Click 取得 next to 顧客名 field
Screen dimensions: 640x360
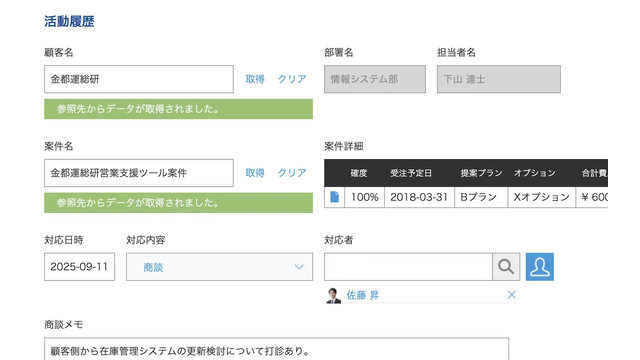pyautogui.click(x=255, y=79)
